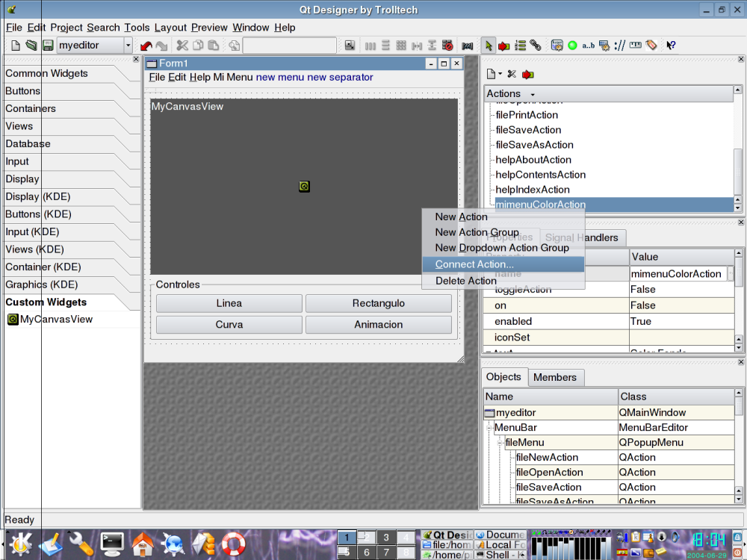
Task: Choose New Action Group from context menu
Action: pyautogui.click(x=477, y=232)
